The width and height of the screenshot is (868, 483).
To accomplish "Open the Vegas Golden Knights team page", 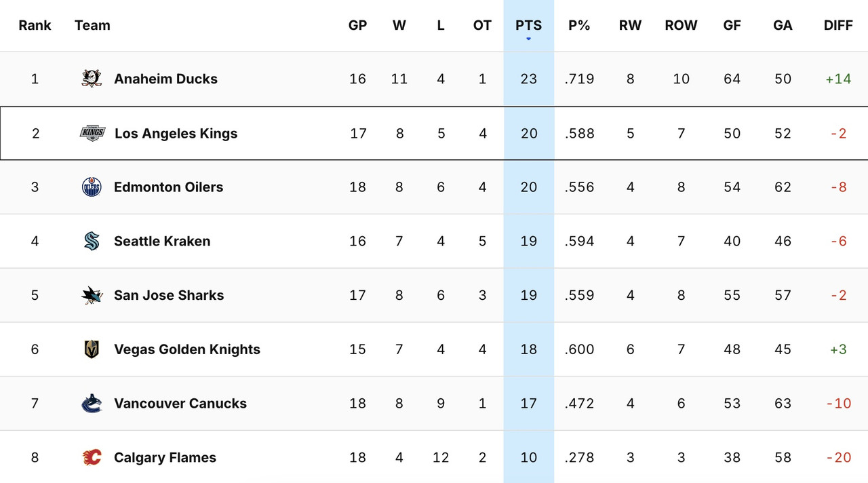I will pyautogui.click(x=186, y=349).
